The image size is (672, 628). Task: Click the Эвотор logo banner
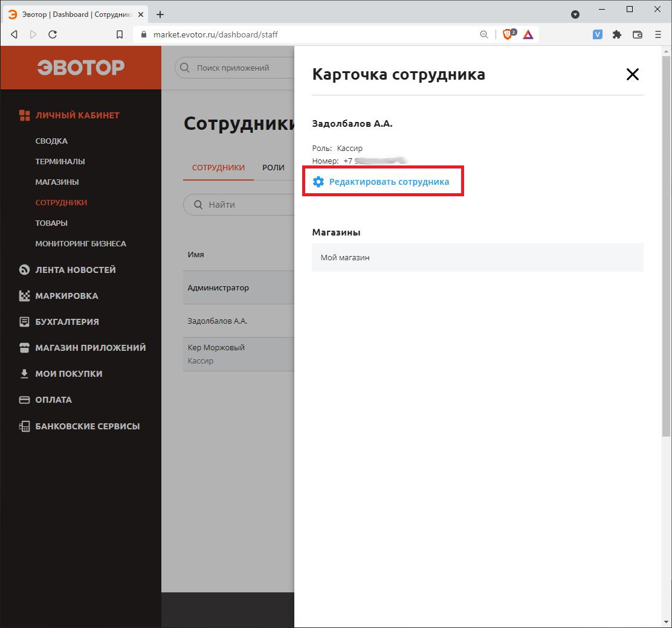[80, 67]
